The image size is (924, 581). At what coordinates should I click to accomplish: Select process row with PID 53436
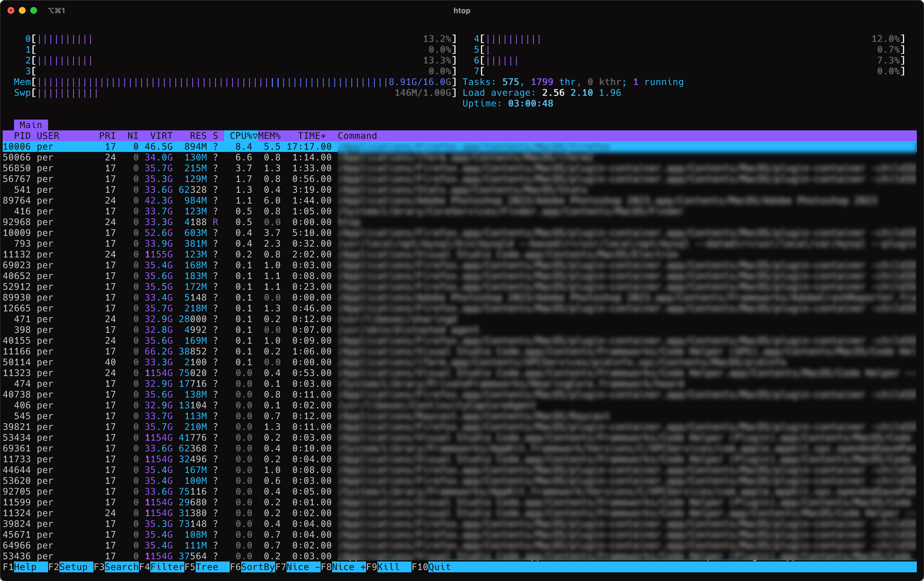[459, 556]
